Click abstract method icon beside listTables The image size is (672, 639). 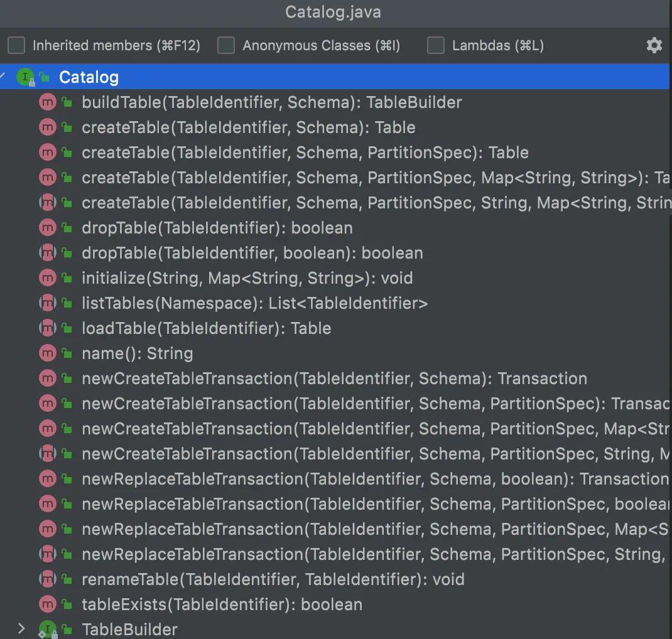tap(48, 303)
